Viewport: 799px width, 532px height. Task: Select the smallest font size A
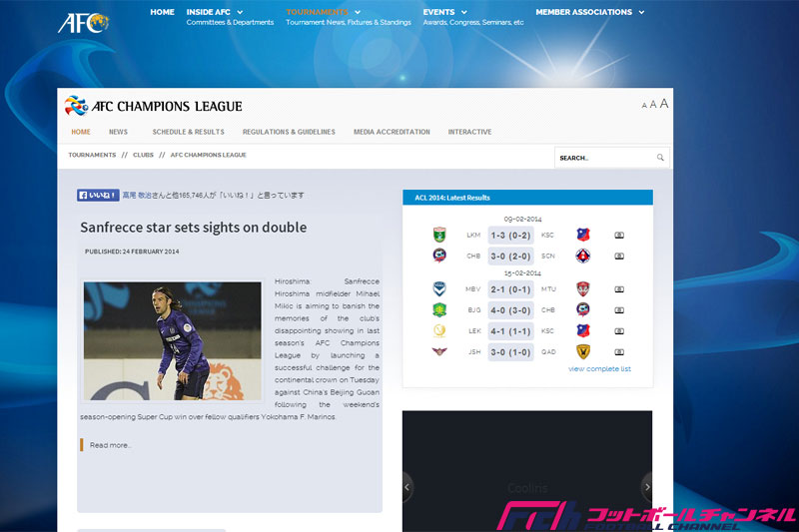(x=644, y=105)
